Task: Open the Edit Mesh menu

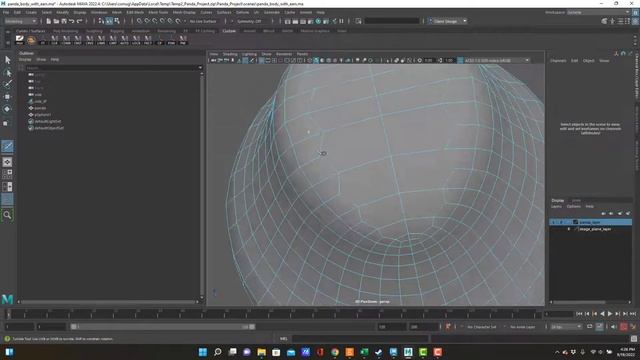Action: pos(135,13)
